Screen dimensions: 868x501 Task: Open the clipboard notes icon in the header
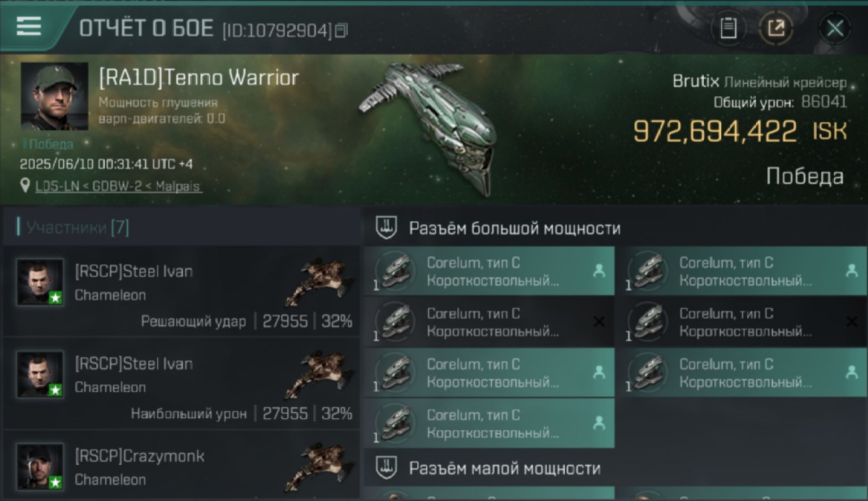pyautogui.click(x=728, y=28)
